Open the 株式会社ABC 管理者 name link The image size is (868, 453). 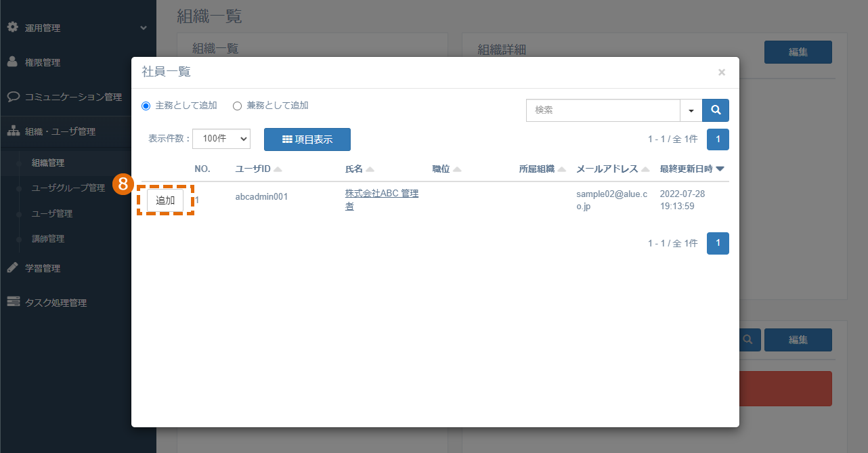[382, 200]
